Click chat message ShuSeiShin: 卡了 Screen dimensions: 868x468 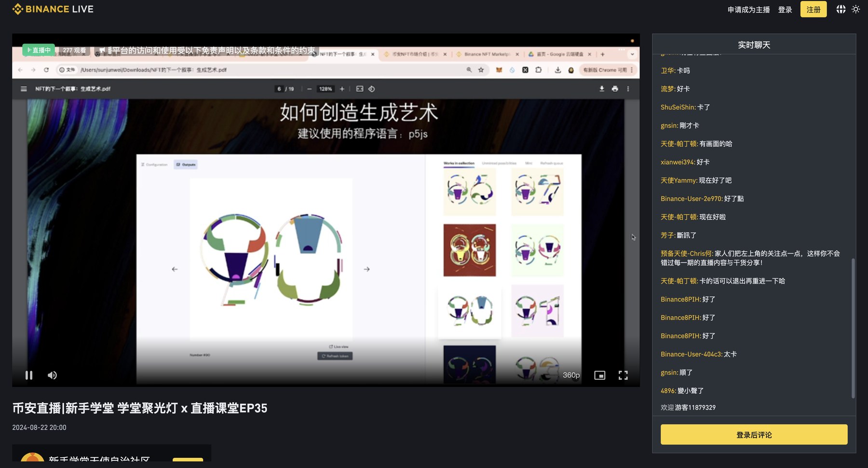[685, 107]
